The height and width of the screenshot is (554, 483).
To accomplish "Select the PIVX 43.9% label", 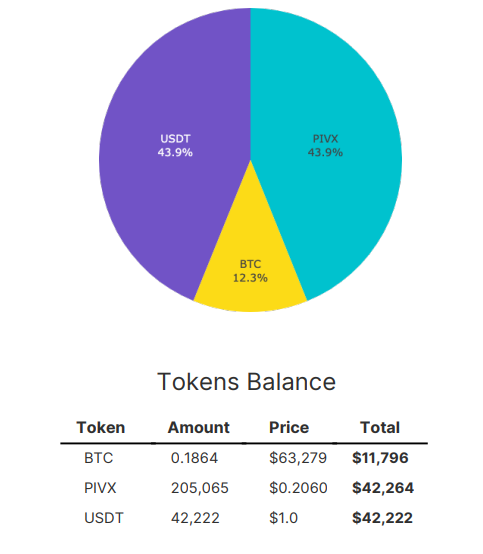I will pos(325,145).
